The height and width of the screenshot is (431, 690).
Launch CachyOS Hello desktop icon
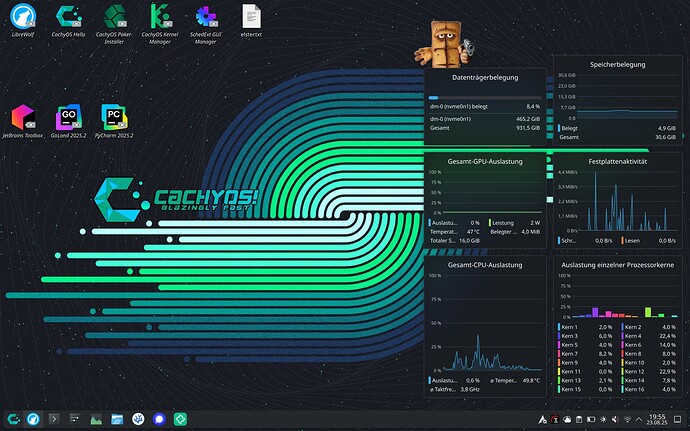click(68, 20)
